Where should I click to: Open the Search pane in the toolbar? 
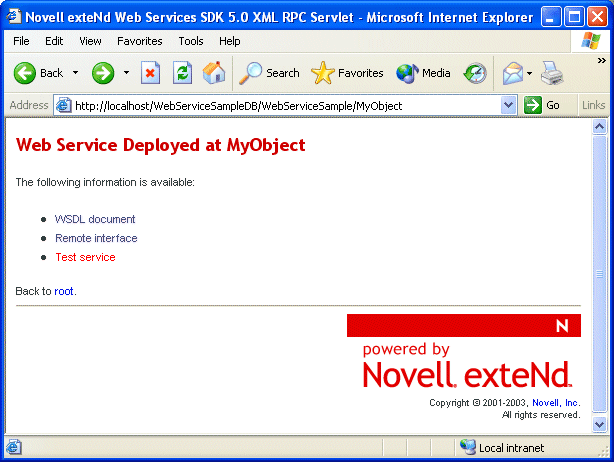[269, 73]
